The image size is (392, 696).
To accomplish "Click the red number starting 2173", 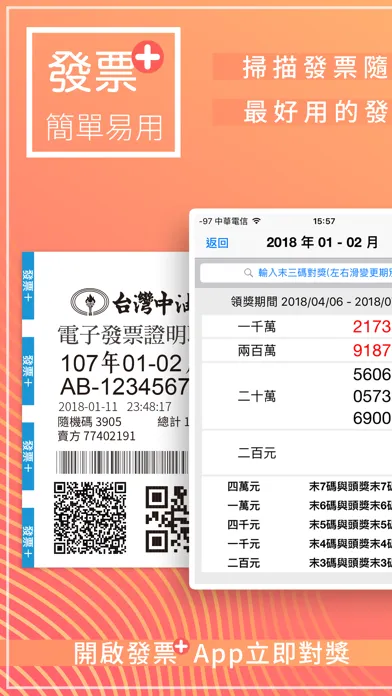I will tap(372, 327).
